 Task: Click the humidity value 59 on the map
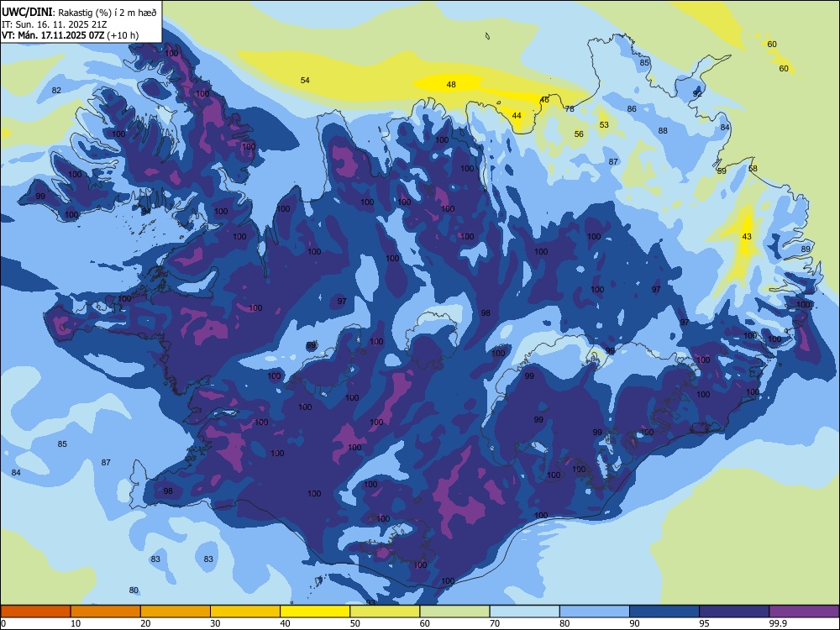tap(722, 171)
